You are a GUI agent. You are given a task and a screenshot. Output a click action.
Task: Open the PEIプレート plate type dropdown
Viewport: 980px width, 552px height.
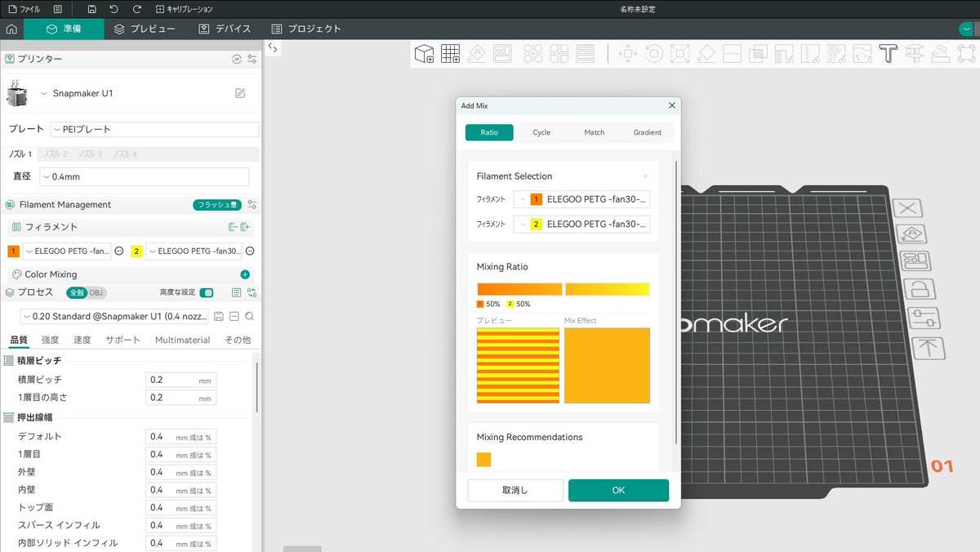[x=154, y=129]
